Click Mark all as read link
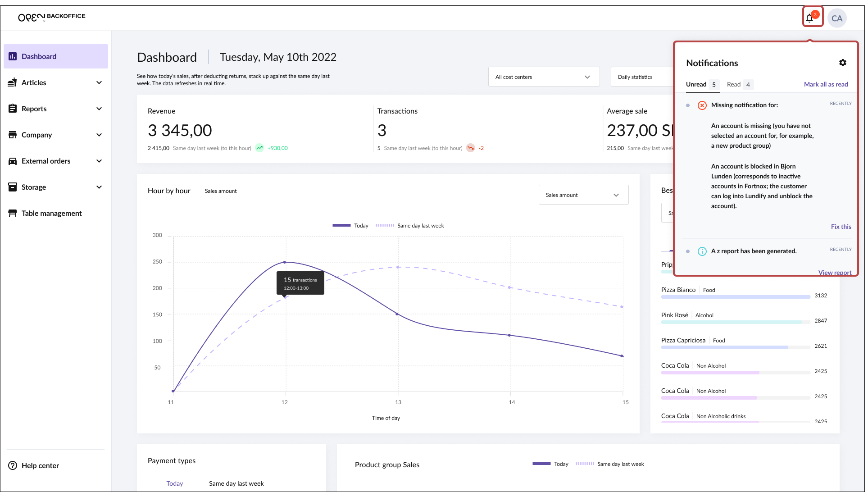Image resolution: width=868 pixels, height=492 pixels. pos(825,84)
